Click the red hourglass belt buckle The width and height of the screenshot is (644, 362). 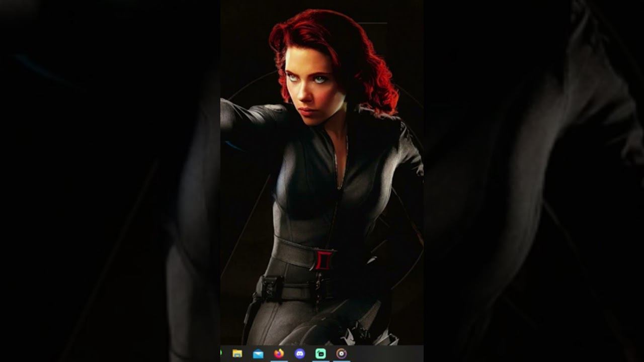(324, 260)
